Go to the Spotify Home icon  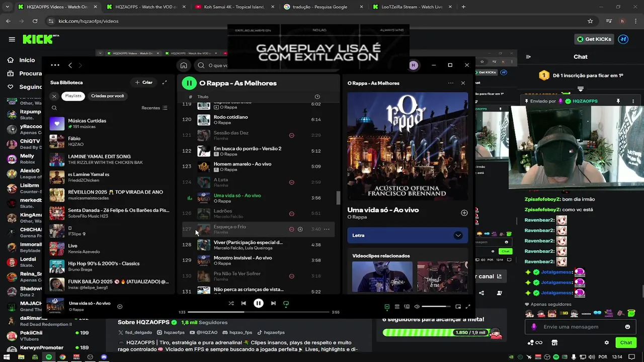pos(184,65)
